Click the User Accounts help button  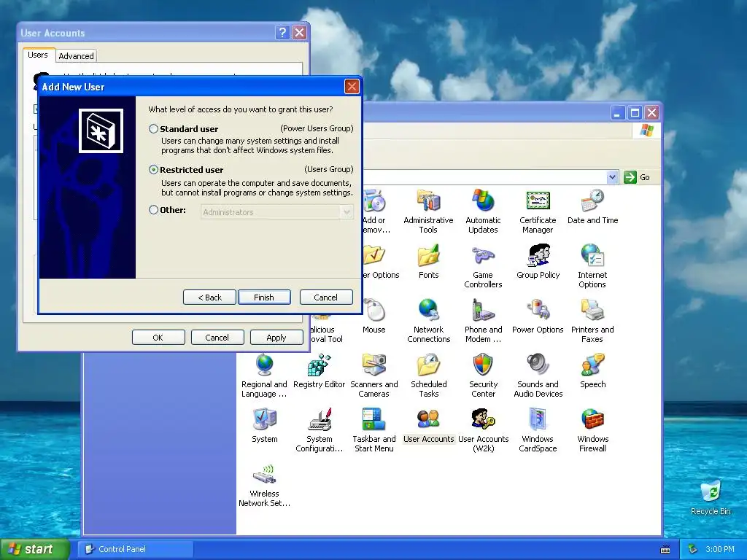[x=282, y=32]
